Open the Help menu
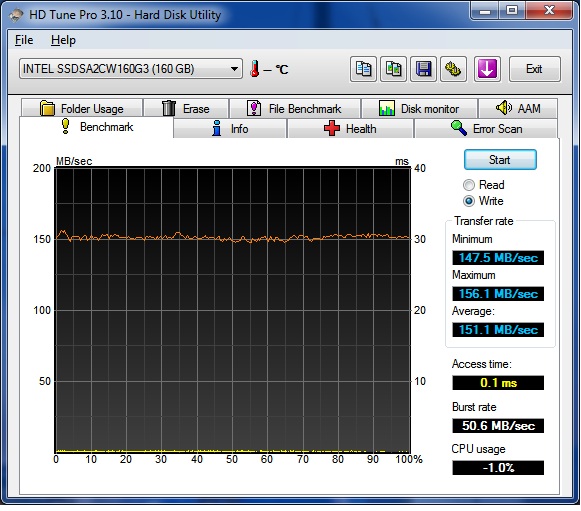581x511 pixels. (63, 40)
